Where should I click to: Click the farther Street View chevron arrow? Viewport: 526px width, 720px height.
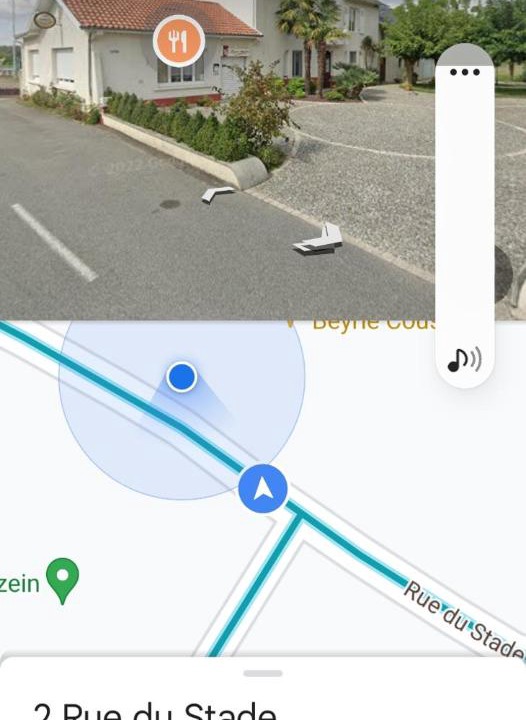coord(216,194)
